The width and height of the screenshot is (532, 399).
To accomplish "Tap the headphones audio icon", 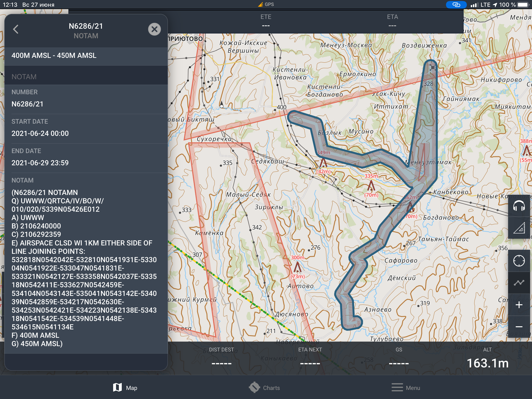I will point(519,206).
